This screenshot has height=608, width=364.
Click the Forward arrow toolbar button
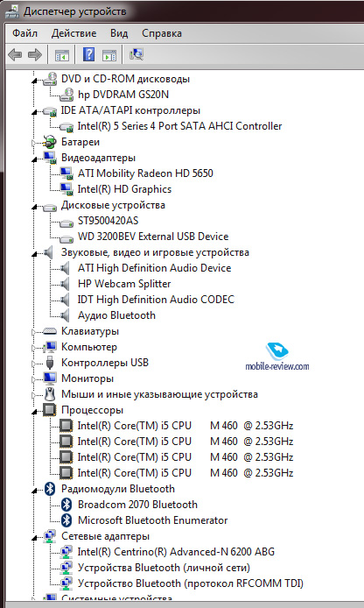pyautogui.click(x=35, y=54)
